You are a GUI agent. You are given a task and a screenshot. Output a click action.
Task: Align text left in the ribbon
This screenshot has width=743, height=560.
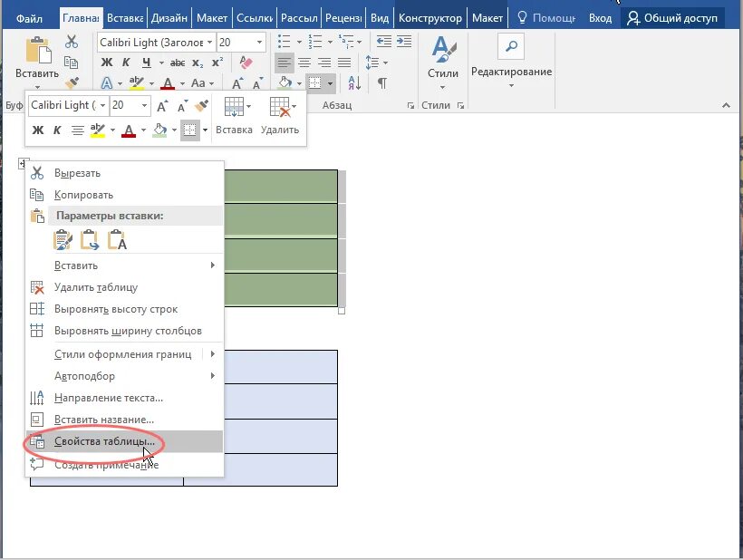pos(284,62)
